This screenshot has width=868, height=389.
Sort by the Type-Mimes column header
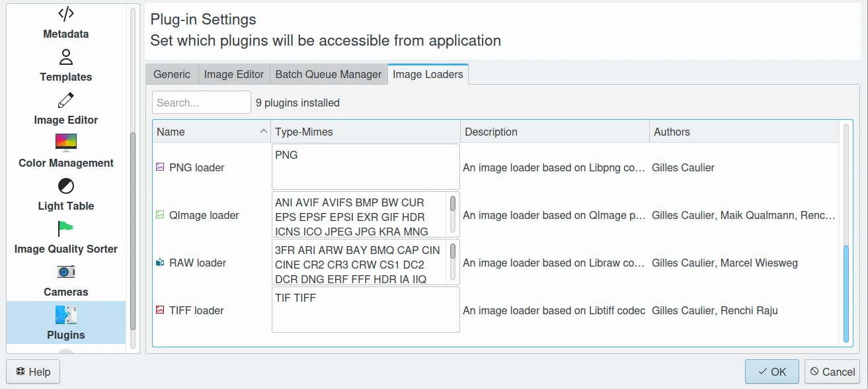click(x=365, y=132)
